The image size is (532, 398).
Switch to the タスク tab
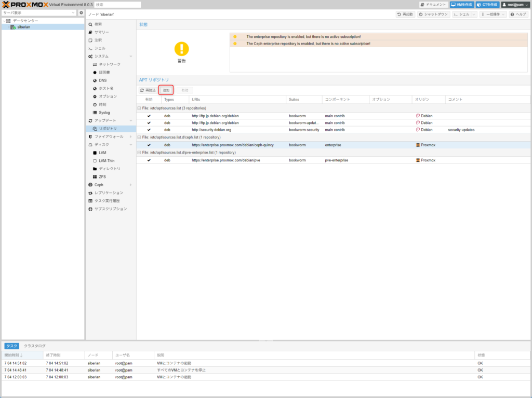pyautogui.click(x=11, y=346)
